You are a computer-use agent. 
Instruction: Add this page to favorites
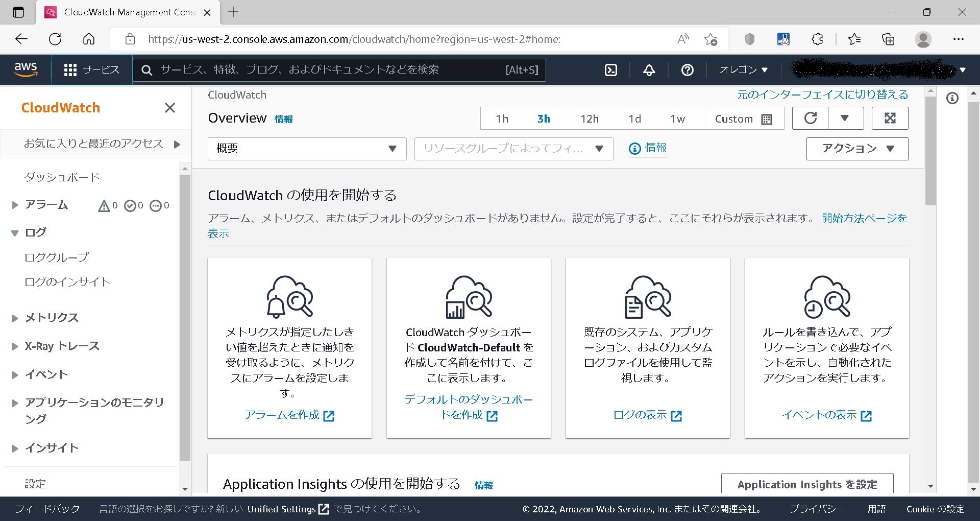coord(710,39)
